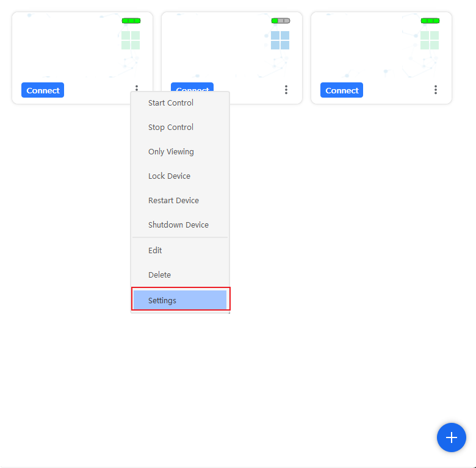Click the green Windows logo on the third device card
Screen dimensions: 476x468
(430, 40)
